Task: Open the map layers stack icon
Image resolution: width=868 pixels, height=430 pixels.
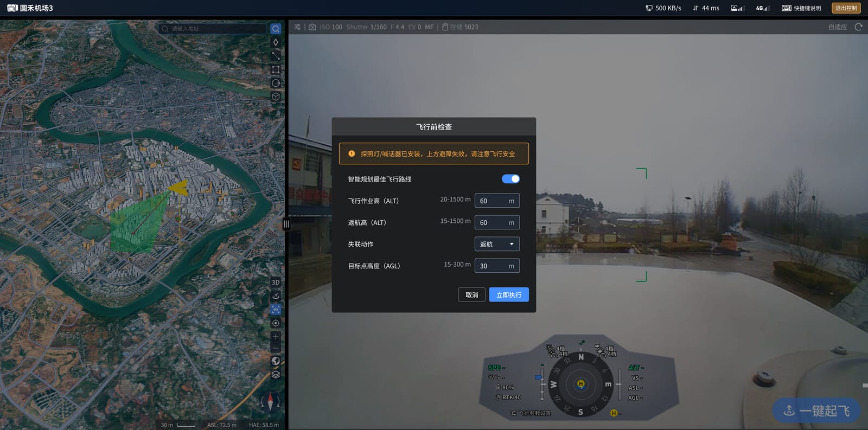Action: 276,375
